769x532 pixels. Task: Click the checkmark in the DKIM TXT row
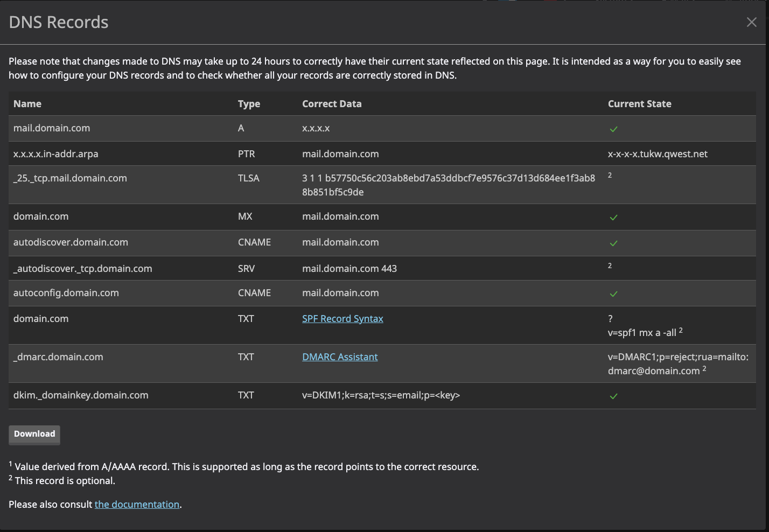tap(613, 396)
